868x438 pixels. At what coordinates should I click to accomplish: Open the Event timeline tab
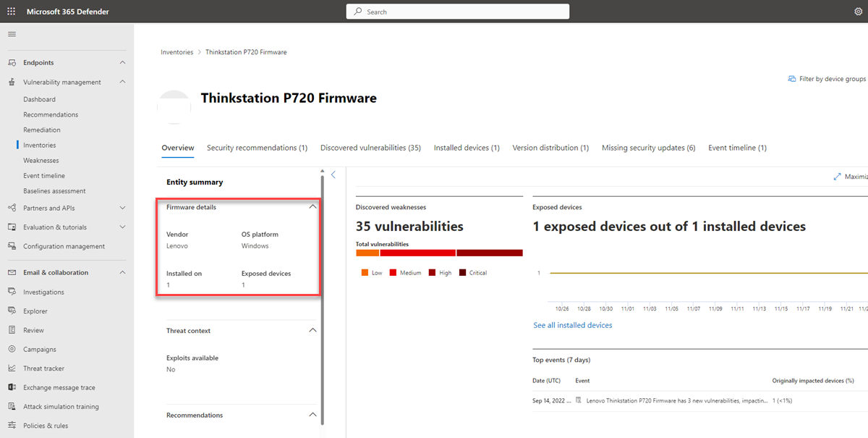[x=737, y=148]
